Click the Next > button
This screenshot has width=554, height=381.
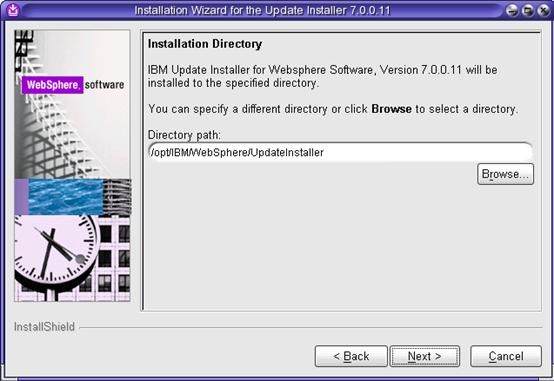pos(424,356)
